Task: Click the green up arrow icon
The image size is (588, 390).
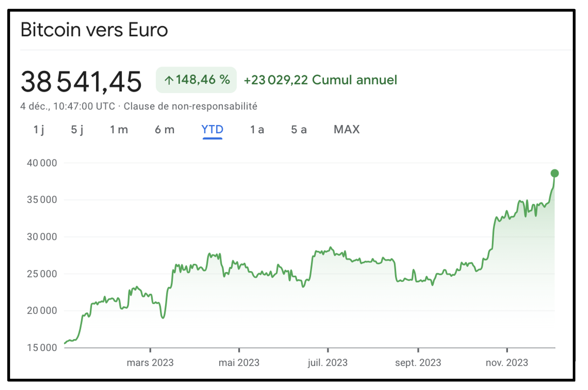Action: tap(169, 80)
